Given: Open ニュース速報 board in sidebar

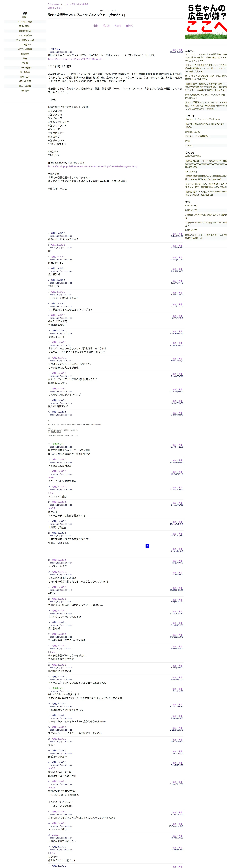Looking at the screenshot, I should click(25, 86).
